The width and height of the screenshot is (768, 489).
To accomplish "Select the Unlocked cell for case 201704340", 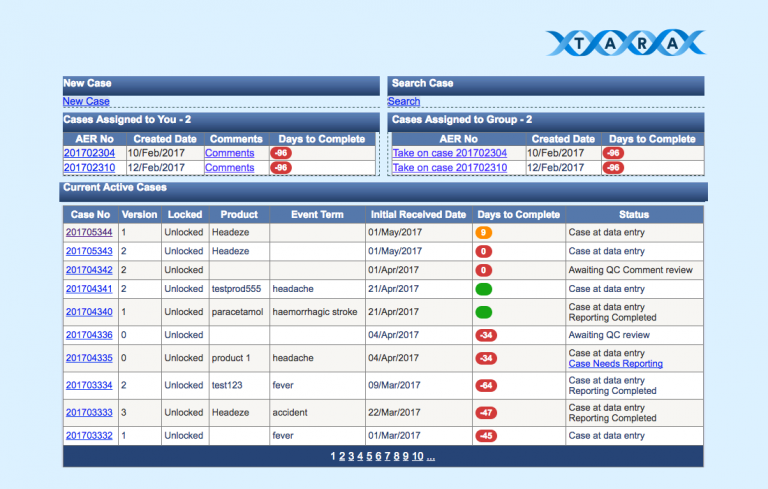I will click(x=184, y=312).
